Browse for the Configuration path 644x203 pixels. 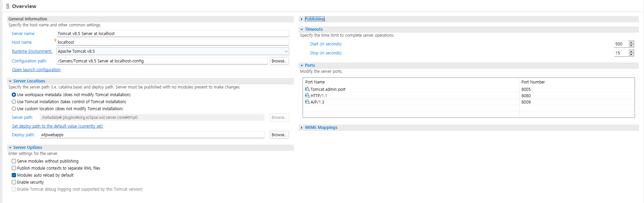coord(279,61)
